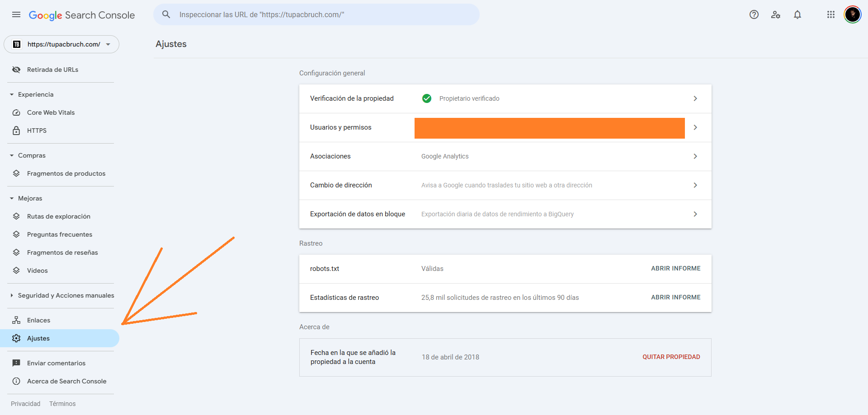This screenshot has width=868, height=415.
Task: Open ABRIR INFORME for robots.txt
Action: 676,268
